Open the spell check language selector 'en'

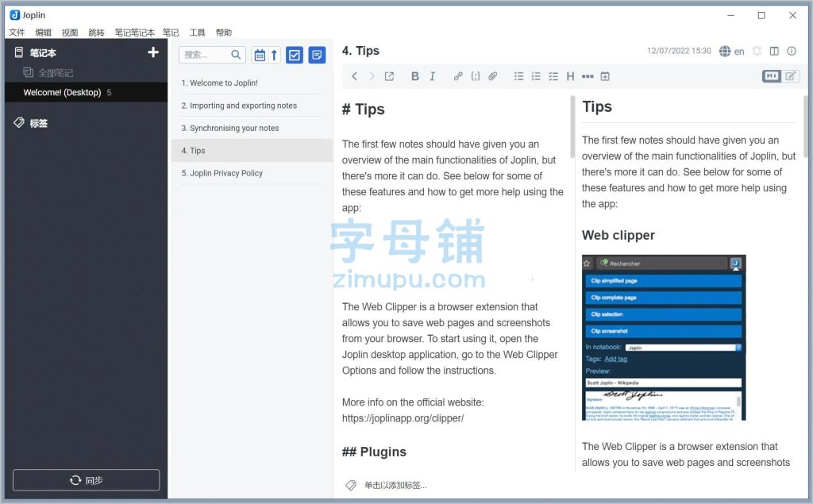731,52
